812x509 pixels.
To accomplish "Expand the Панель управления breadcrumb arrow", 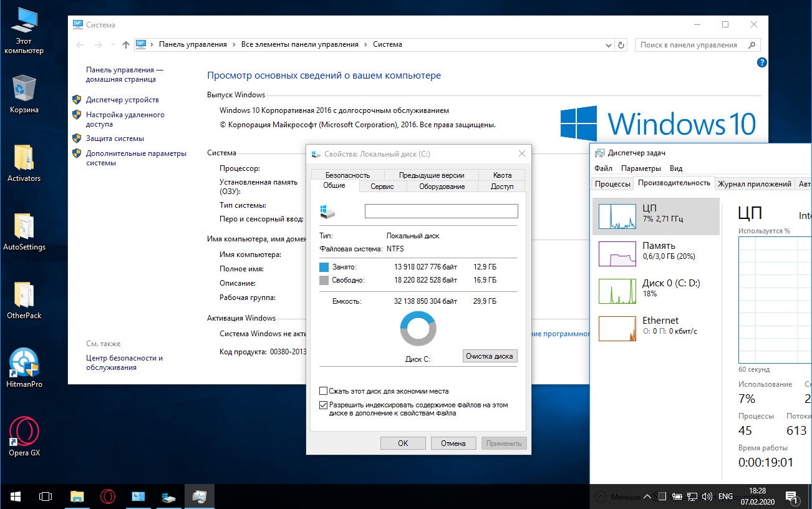I will 234,45.
